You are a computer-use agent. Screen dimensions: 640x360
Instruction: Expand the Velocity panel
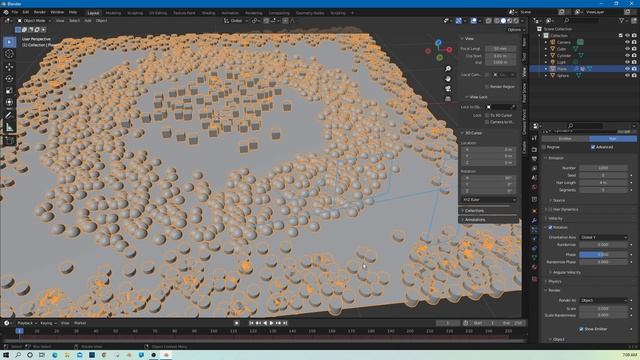pos(555,218)
